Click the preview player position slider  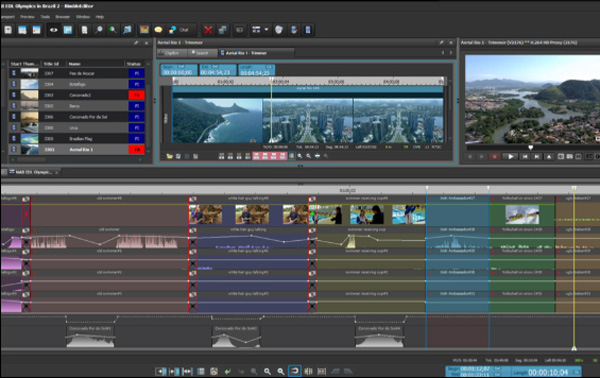[x=530, y=147]
